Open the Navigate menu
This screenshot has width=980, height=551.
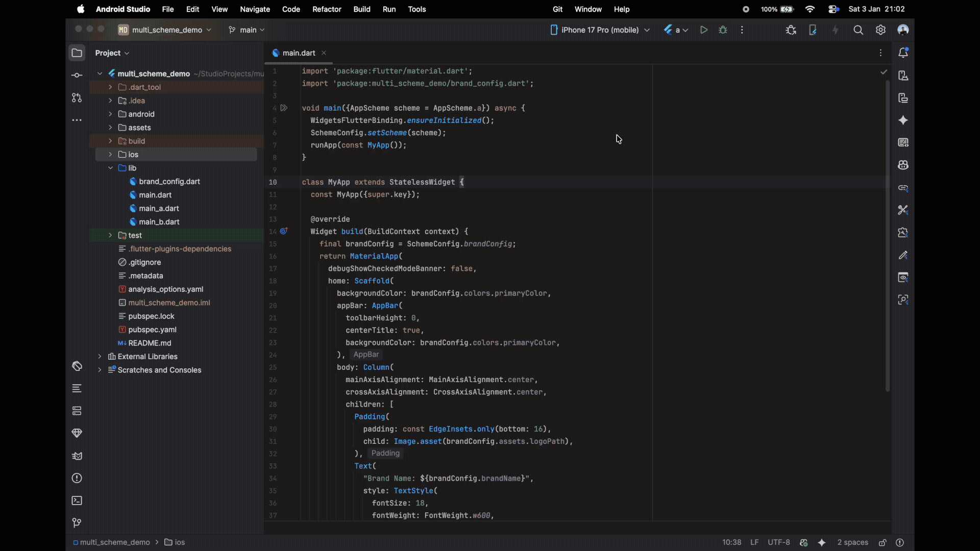tap(255, 9)
